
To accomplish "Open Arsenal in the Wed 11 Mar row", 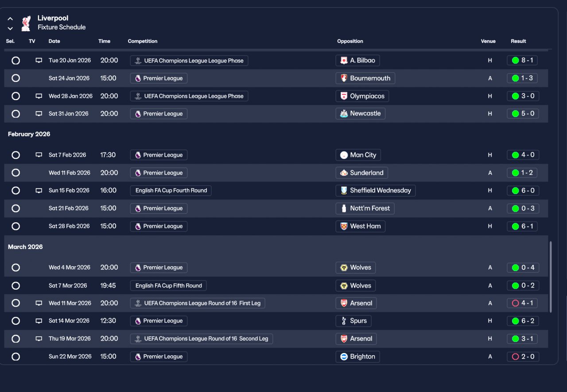I will (x=356, y=303).
